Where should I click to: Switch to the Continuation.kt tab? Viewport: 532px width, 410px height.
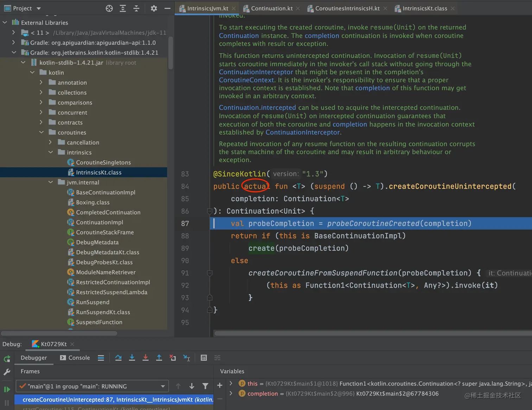(x=272, y=8)
